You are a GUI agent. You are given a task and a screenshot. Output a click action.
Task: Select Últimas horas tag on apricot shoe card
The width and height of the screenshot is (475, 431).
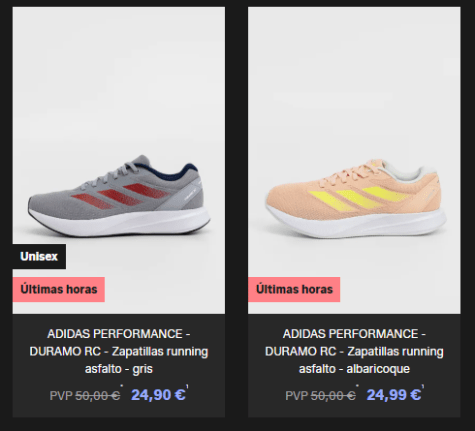pos(294,289)
